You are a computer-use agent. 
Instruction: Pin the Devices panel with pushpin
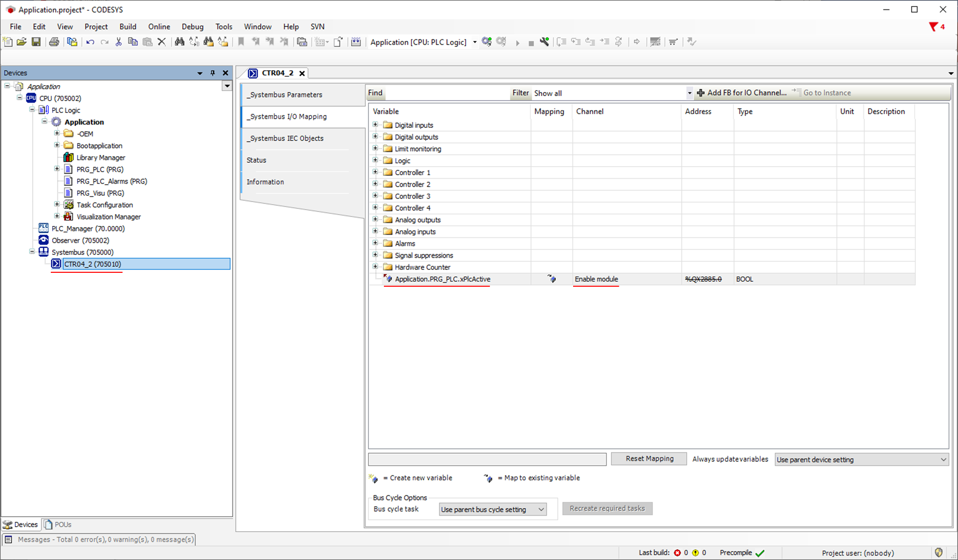(x=213, y=73)
